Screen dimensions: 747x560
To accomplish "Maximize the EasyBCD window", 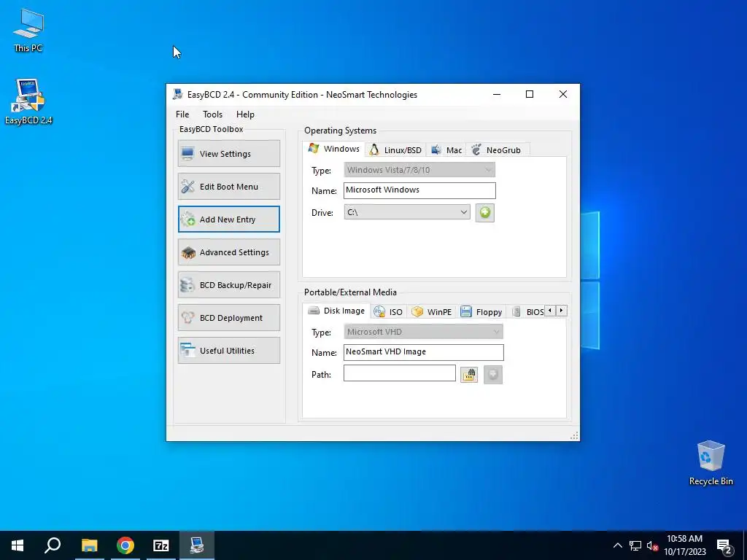I will pos(530,94).
